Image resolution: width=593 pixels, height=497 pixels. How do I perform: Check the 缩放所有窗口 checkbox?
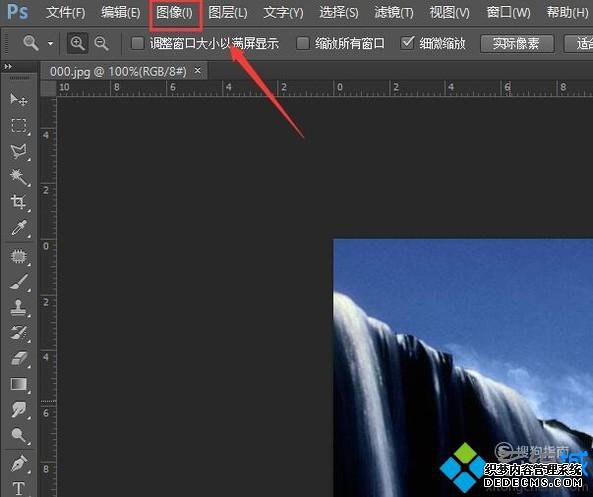(303, 43)
